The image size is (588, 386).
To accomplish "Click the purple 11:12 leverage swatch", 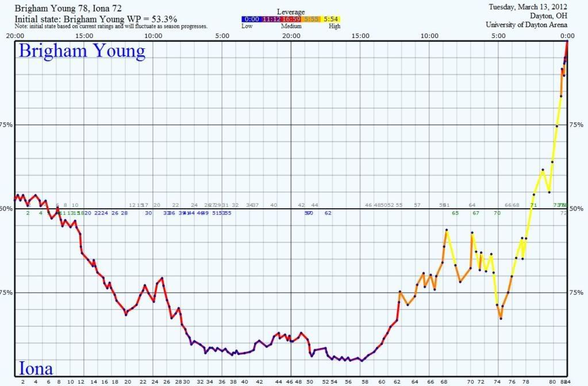I will [271, 19].
